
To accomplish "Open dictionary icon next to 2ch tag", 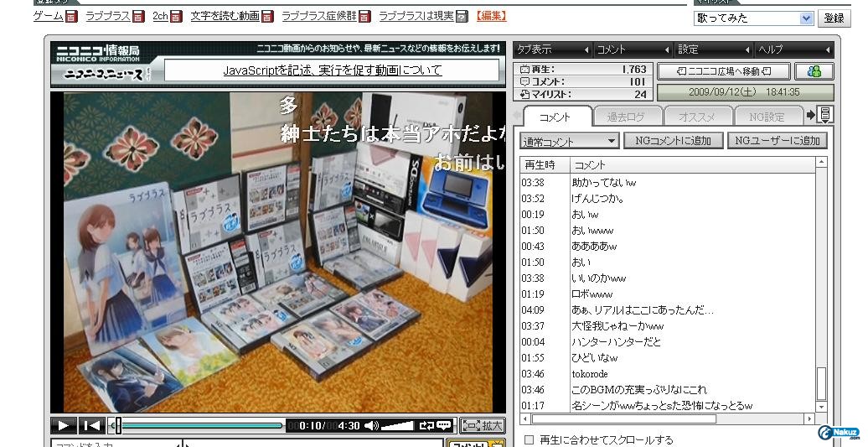I will tap(176, 17).
